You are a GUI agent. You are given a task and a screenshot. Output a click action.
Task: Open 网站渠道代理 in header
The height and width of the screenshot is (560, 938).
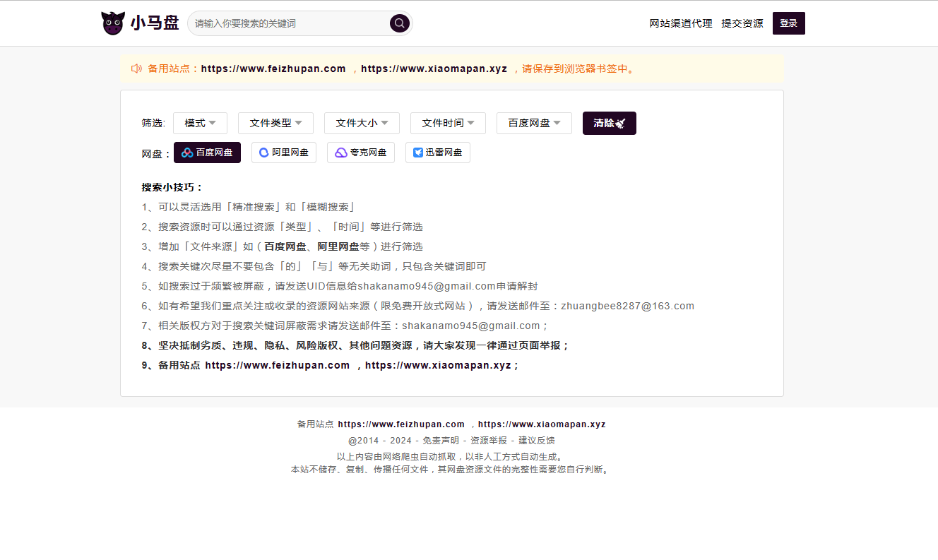point(681,23)
